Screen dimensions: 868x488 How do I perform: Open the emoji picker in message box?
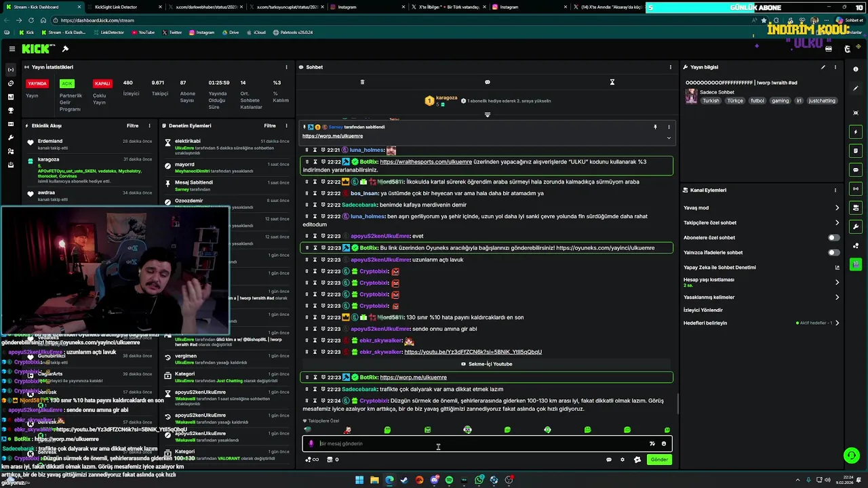(x=664, y=443)
